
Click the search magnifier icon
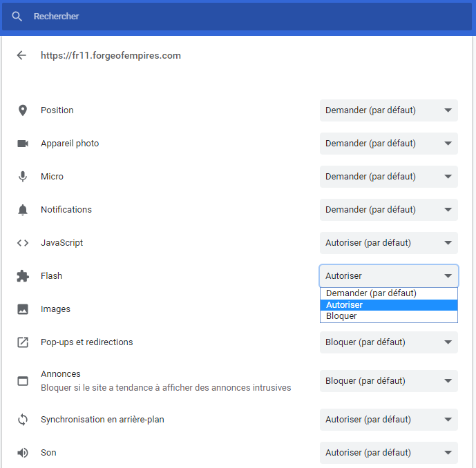[17, 17]
